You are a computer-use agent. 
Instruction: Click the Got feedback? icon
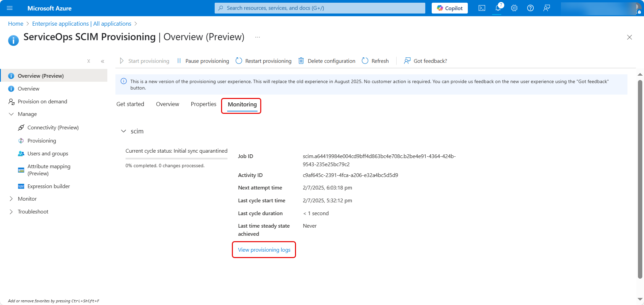[x=407, y=61]
